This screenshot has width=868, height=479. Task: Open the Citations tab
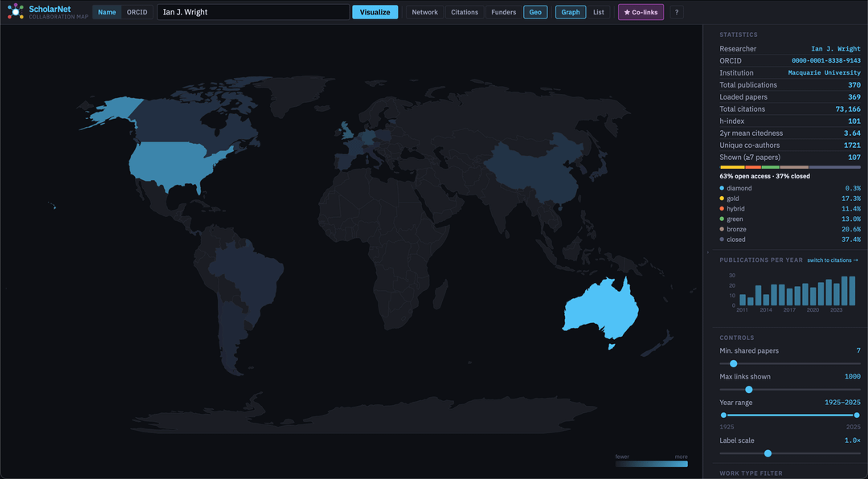[465, 12]
